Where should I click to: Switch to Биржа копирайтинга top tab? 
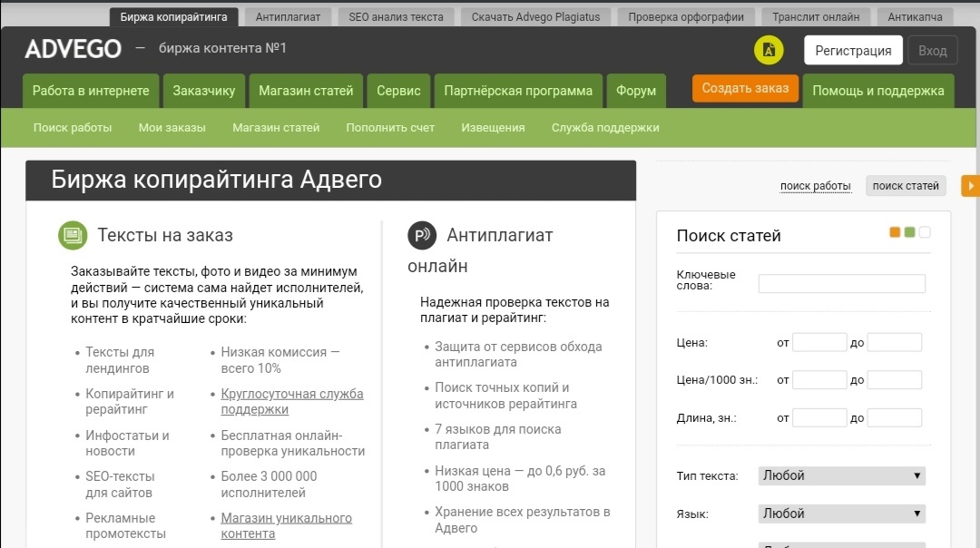(x=173, y=17)
